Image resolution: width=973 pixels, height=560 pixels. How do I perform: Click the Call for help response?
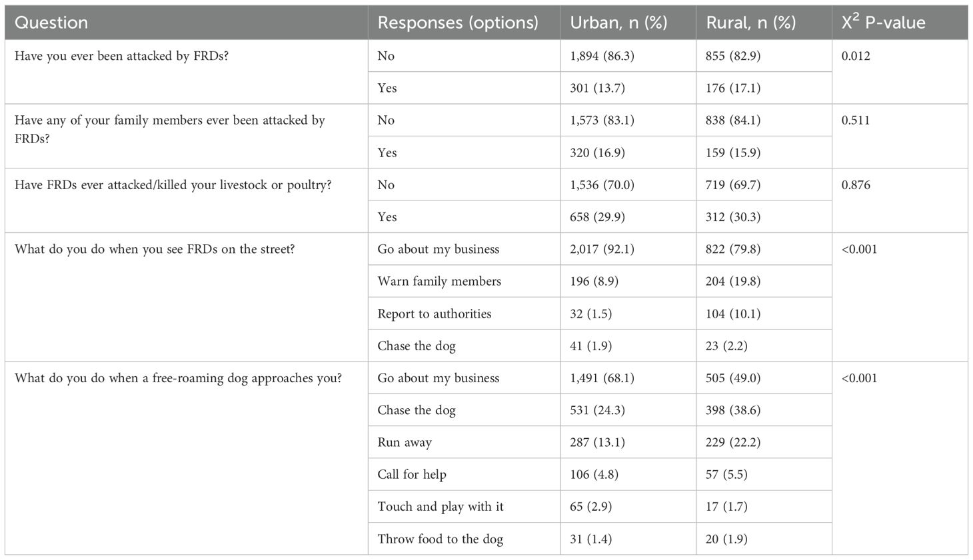[412, 475]
